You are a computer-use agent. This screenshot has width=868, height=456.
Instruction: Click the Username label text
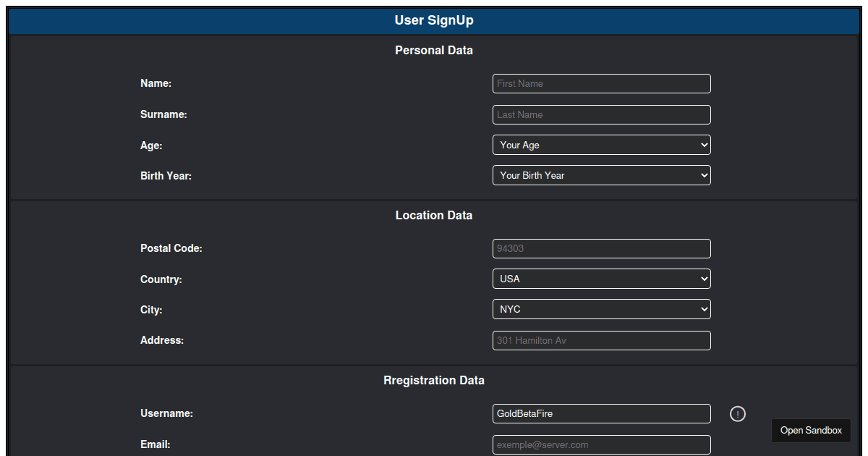pyautogui.click(x=166, y=413)
